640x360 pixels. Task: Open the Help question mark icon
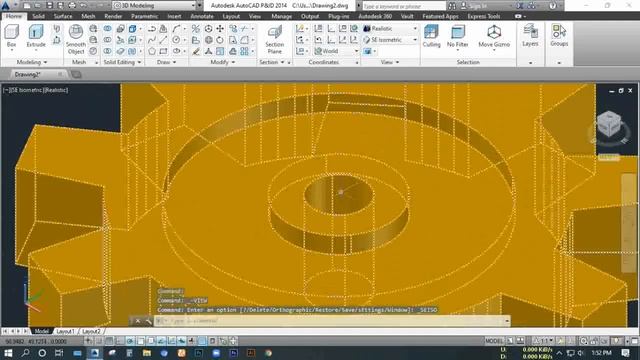point(553,6)
